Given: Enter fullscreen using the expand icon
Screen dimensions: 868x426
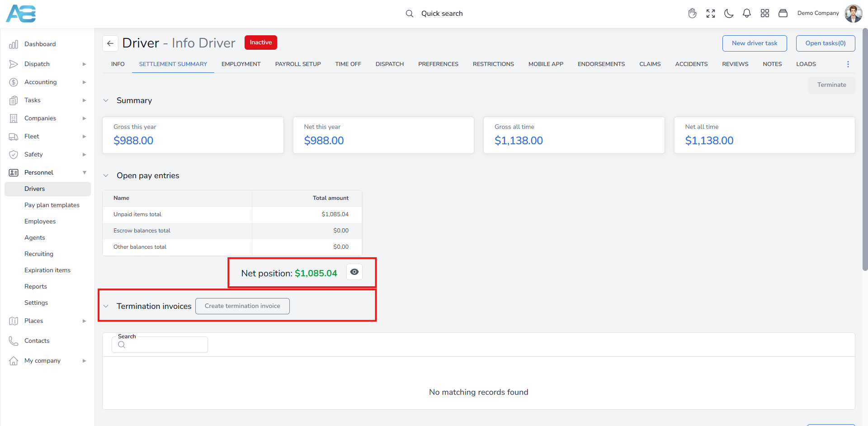Looking at the screenshot, I should click(710, 14).
